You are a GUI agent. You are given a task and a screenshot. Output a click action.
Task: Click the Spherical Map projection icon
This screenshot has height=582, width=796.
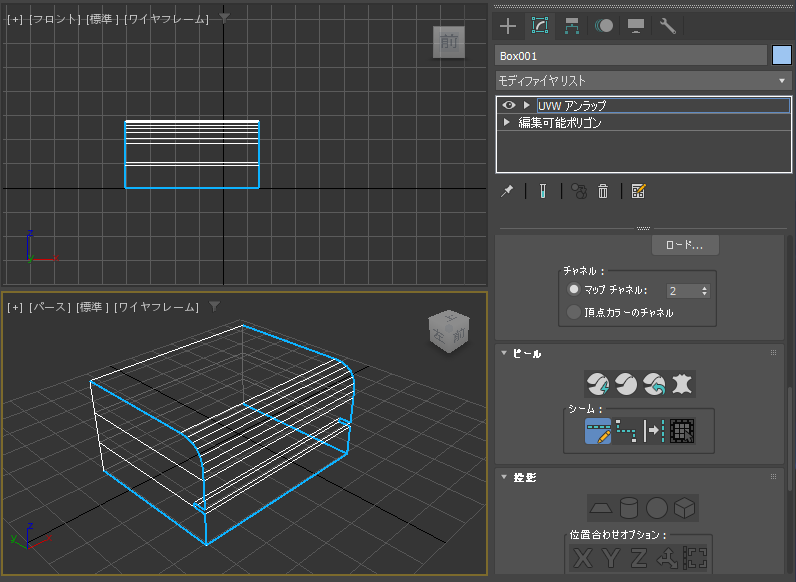656,508
